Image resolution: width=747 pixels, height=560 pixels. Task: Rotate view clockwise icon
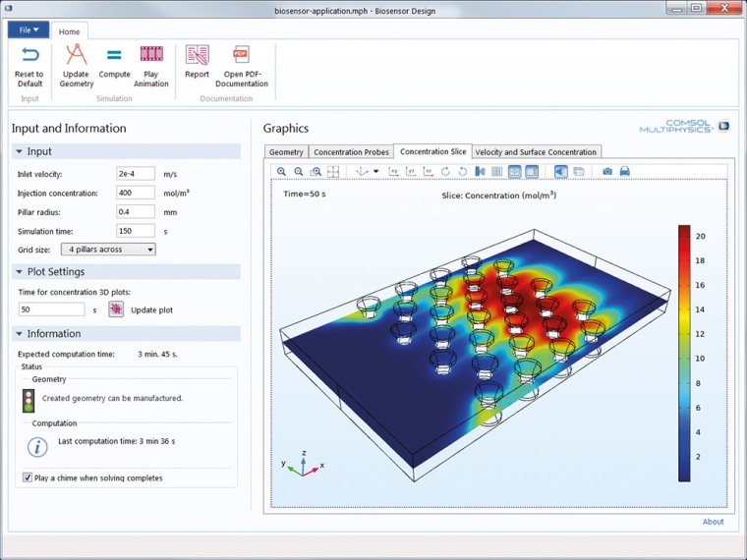click(445, 171)
